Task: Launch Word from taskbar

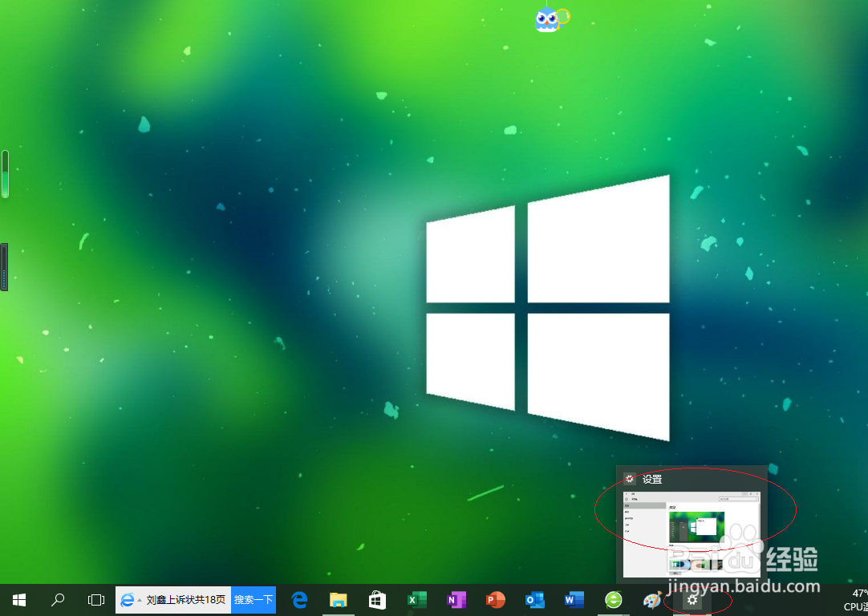Action: point(574,600)
